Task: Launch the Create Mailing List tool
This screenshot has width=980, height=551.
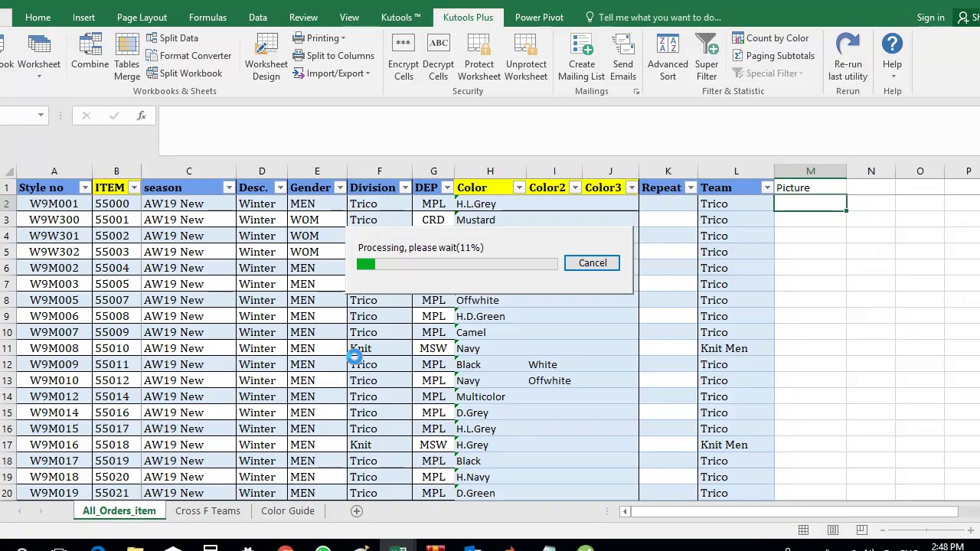Action: tap(581, 57)
